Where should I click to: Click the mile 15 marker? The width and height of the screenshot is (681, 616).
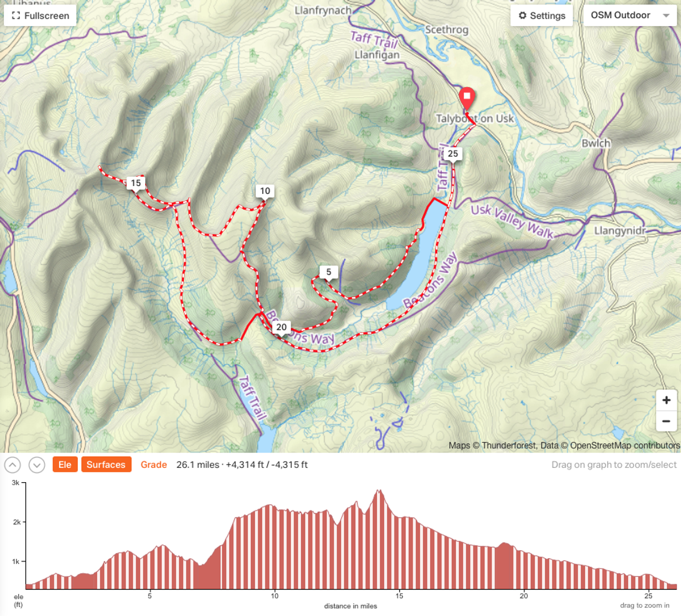pyautogui.click(x=136, y=184)
